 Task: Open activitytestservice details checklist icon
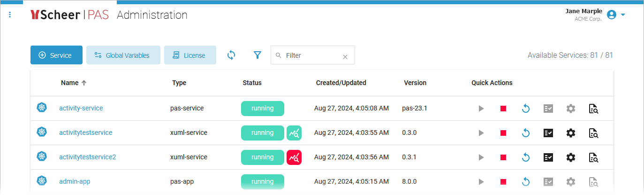click(x=548, y=133)
